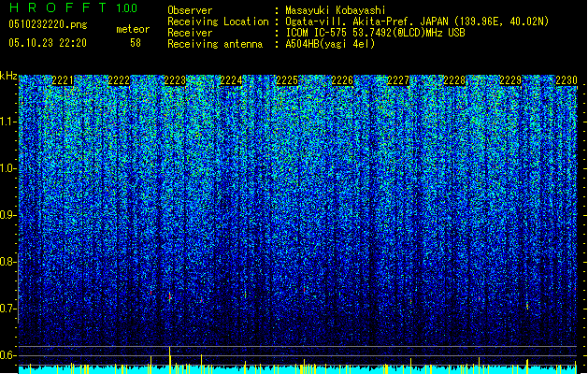The height and width of the screenshot is (374, 588).
Task: Click the 2228 time marker
Action: pos(454,80)
